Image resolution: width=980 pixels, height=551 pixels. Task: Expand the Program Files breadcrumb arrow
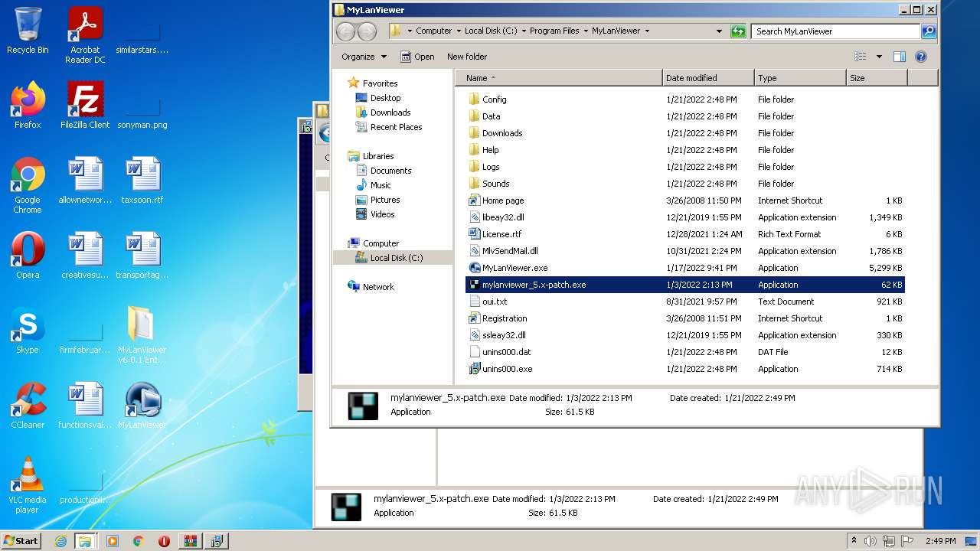coord(585,31)
